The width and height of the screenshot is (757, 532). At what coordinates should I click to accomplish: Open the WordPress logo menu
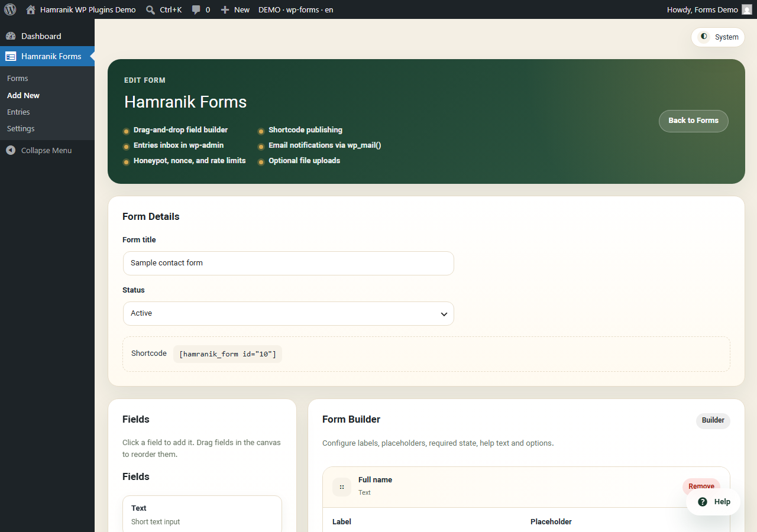[10, 9]
